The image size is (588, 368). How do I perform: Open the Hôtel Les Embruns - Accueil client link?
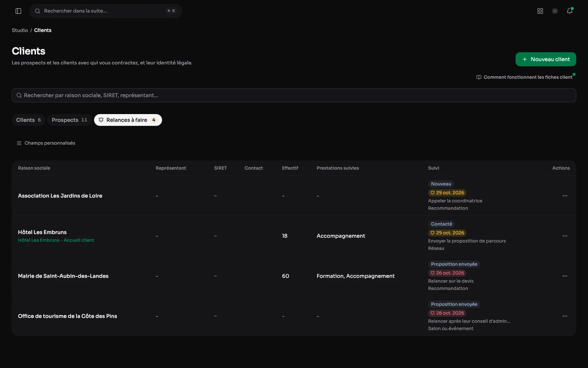tap(56, 240)
